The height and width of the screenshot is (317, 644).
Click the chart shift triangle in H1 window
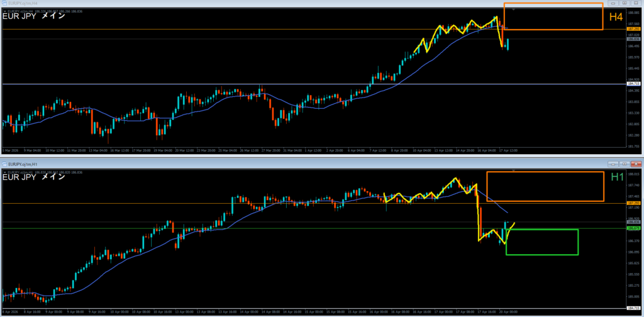[x=513, y=170]
